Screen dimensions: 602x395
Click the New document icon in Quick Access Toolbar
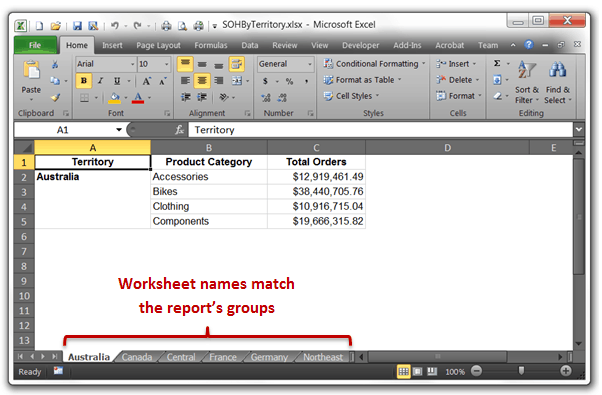click(x=39, y=26)
